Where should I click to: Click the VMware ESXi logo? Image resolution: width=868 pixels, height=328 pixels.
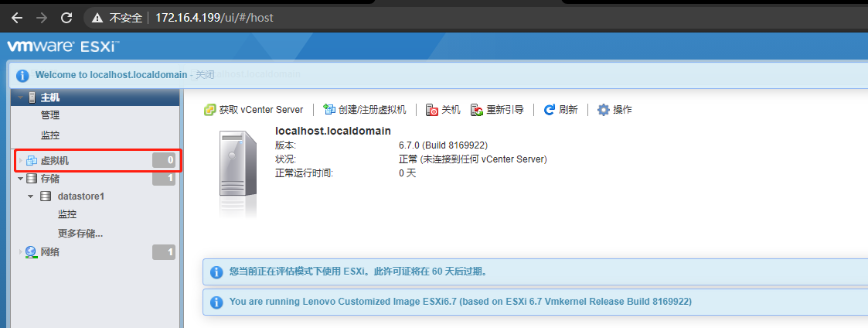pos(63,46)
